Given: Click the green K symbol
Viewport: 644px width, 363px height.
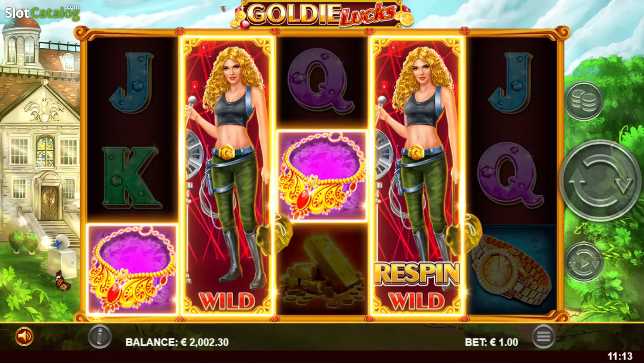Looking at the screenshot, I should click(x=131, y=177).
